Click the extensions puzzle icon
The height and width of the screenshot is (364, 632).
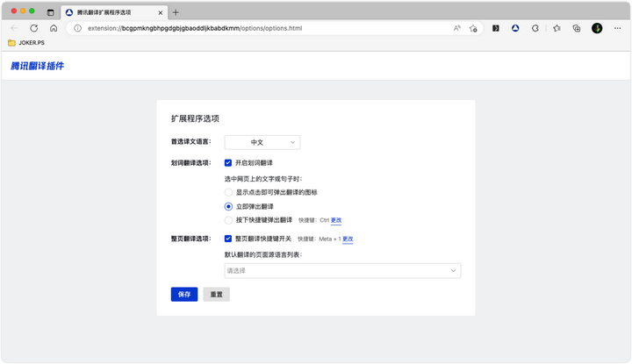[x=535, y=28]
